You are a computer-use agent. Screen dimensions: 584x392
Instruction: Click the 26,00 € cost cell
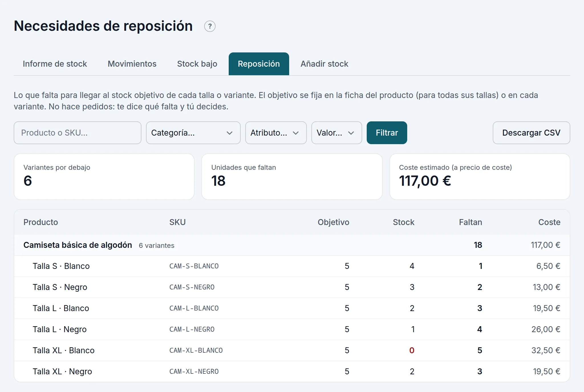point(546,329)
